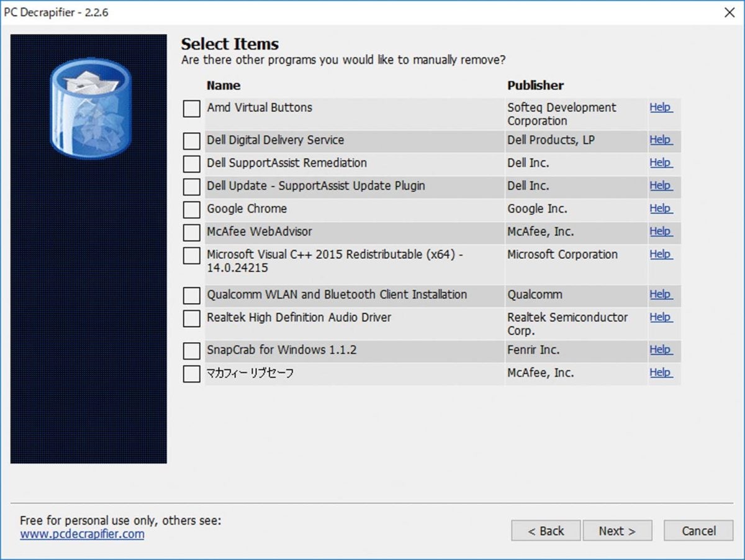Visit the www.pcdecrapifier.com link
Screen dimensions: 745x560
82,534
